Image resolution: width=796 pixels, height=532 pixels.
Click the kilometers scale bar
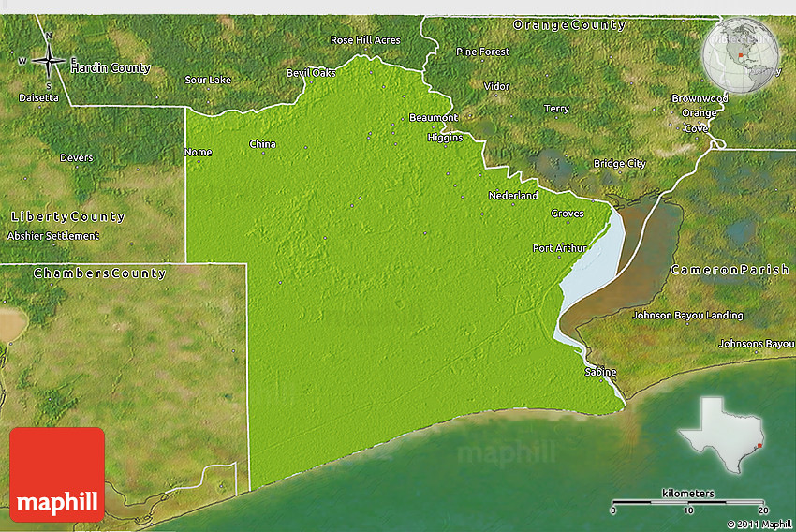tap(688, 503)
